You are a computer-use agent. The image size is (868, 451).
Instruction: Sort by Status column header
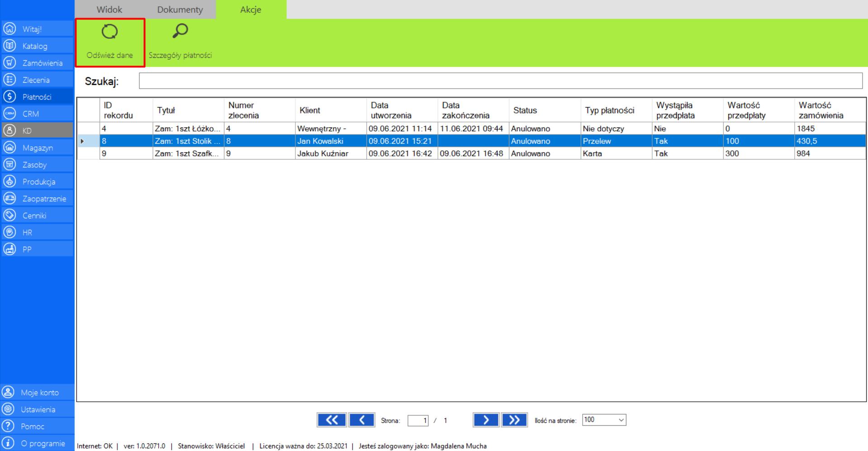[545, 110]
